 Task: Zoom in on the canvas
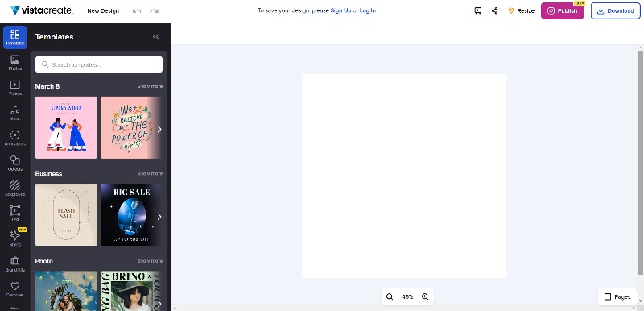(425, 296)
